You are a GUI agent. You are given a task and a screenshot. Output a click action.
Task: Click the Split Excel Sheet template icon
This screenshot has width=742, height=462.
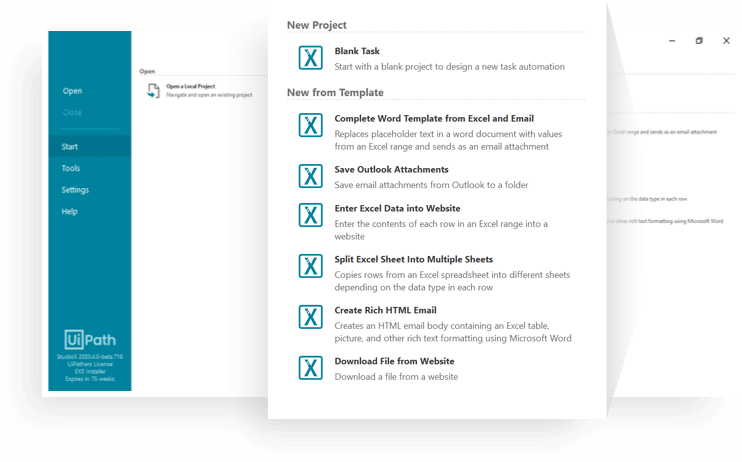point(310,266)
